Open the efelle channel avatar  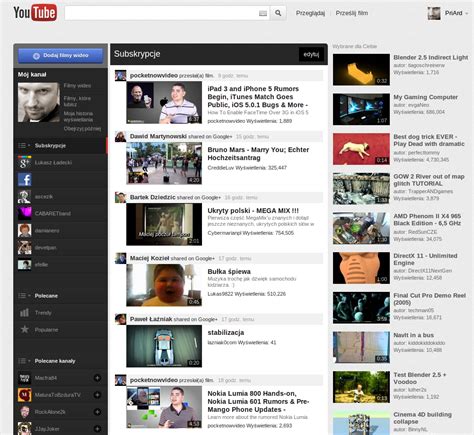(x=24, y=264)
